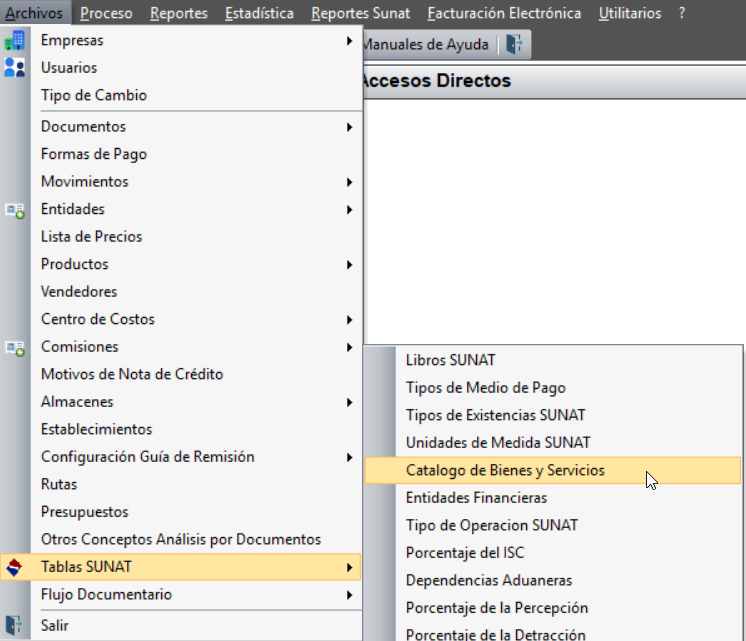Open the Reportes Sunat menu

point(361,13)
